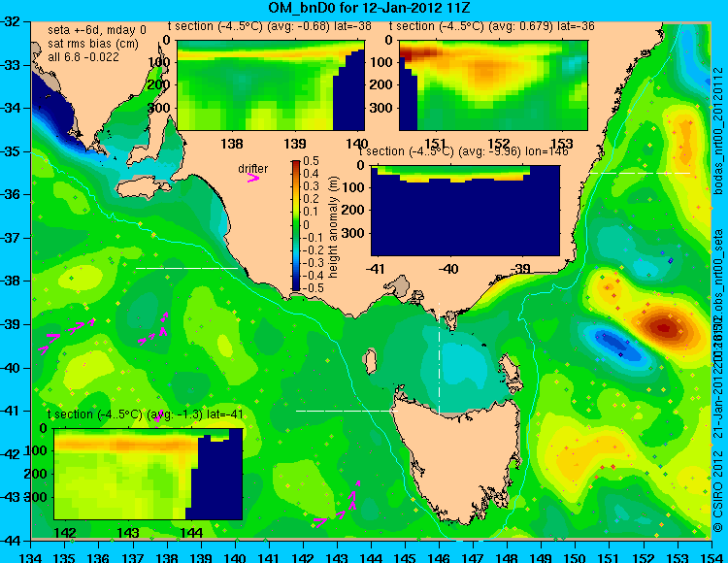Image resolution: width=728 pixels, height=563 pixels.
Task: Select the text 'seta +-6d, mday 0'
Action: click(x=97, y=30)
